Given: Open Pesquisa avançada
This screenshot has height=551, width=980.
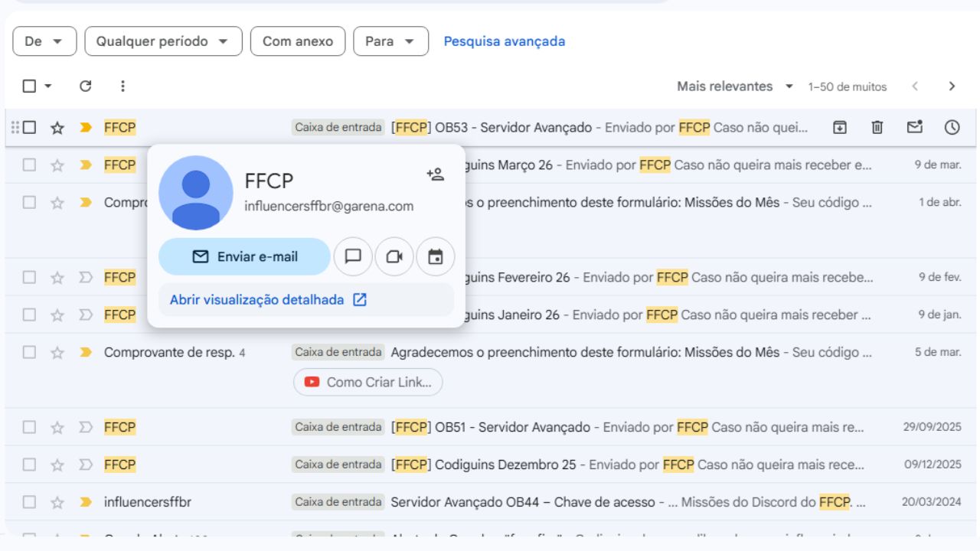Looking at the screenshot, I should pyautogui.click(x=504, y=41).
